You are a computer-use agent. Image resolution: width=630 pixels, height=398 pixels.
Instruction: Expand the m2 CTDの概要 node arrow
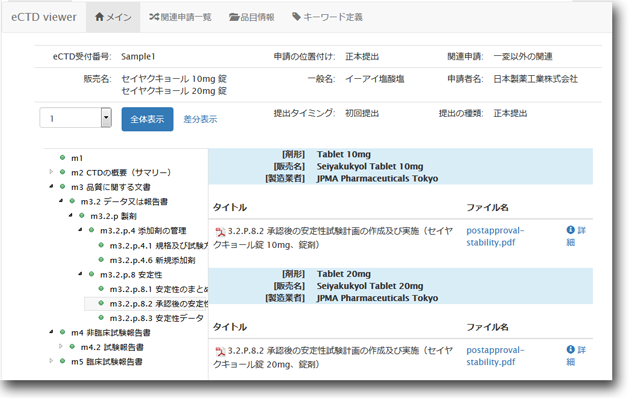tap(51, 172)
